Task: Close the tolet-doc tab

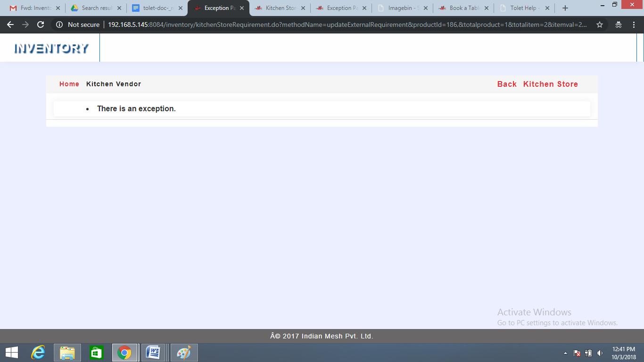Action: click(x=181, y=8)
